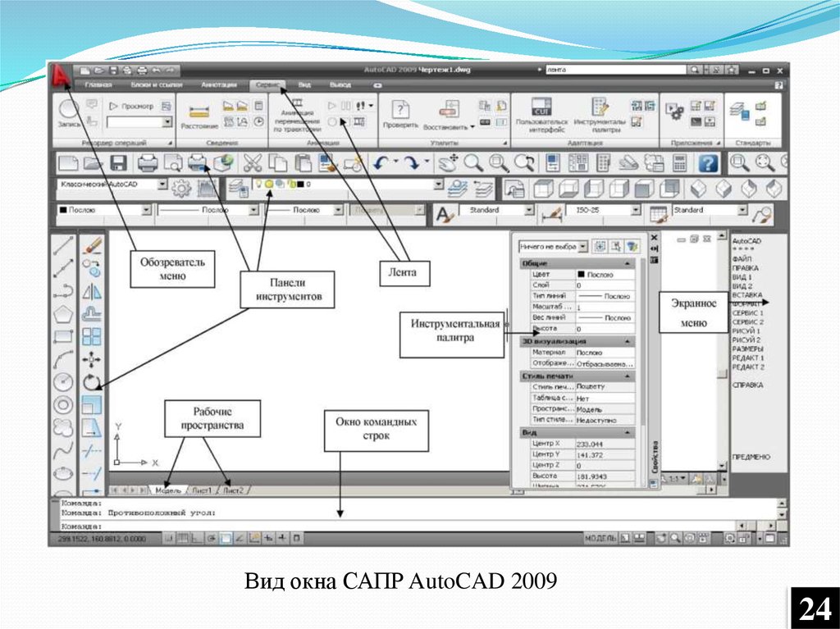840x629 pixels.
Task: Open the Вывод ribbon tab
Action: [x=340, y=84]
